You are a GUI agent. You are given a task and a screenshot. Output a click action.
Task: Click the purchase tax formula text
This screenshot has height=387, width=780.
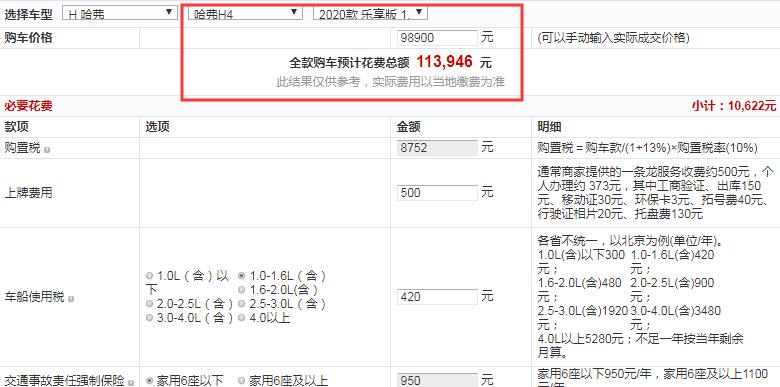(648, 148)
